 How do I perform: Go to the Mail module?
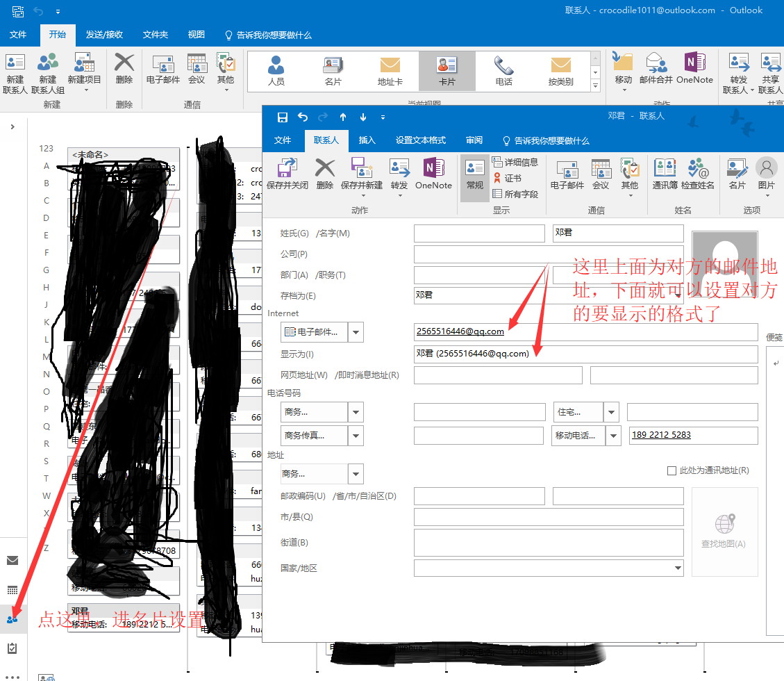coord(12,560)
